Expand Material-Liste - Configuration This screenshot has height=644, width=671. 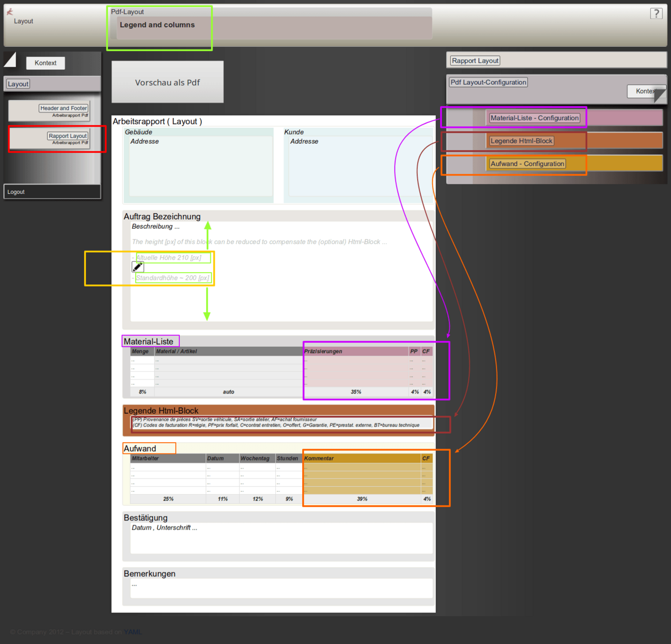534,118
